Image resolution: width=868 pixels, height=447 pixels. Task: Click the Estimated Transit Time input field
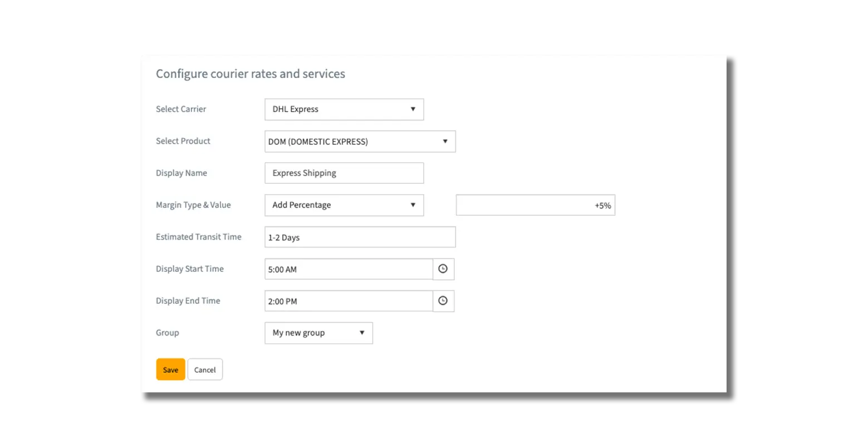click(360, 237)
